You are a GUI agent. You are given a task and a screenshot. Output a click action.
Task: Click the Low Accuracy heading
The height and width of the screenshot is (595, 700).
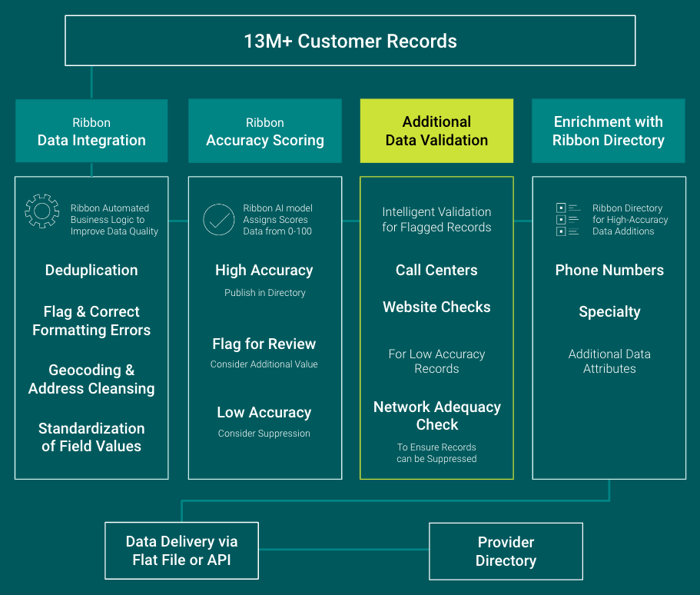pyautogui.click(x=264, y=412)
